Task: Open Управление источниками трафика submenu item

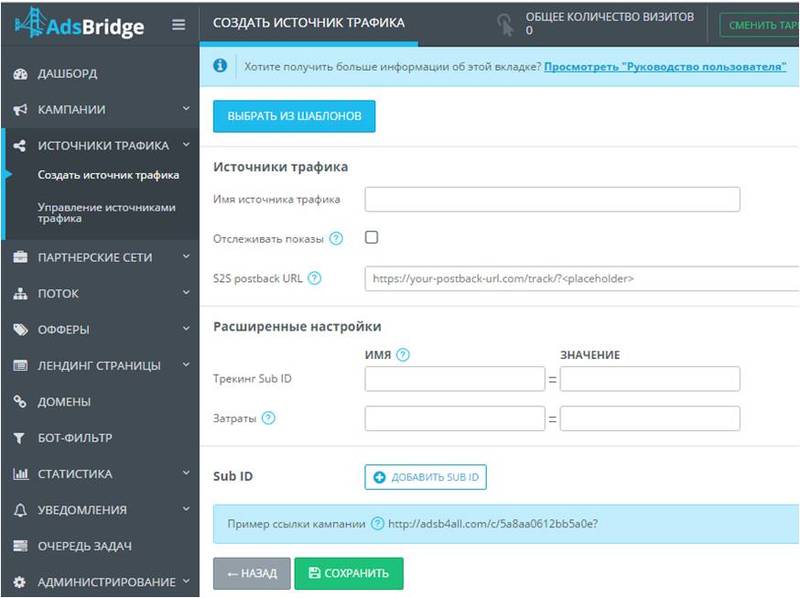Action: click(x=106, y=213)
